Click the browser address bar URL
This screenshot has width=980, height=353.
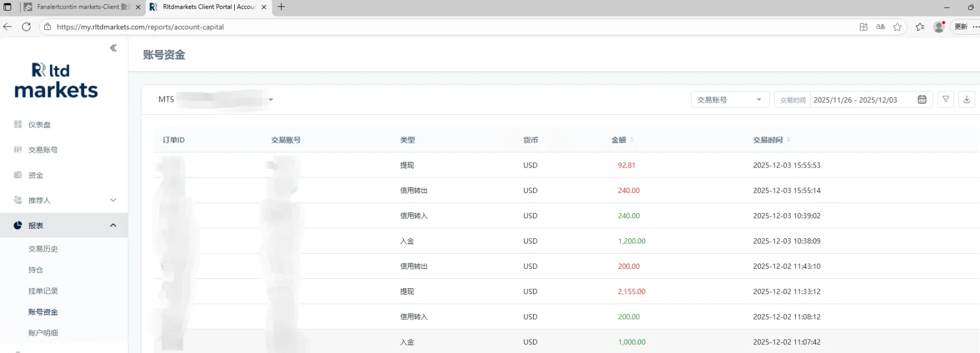point(140,27)
